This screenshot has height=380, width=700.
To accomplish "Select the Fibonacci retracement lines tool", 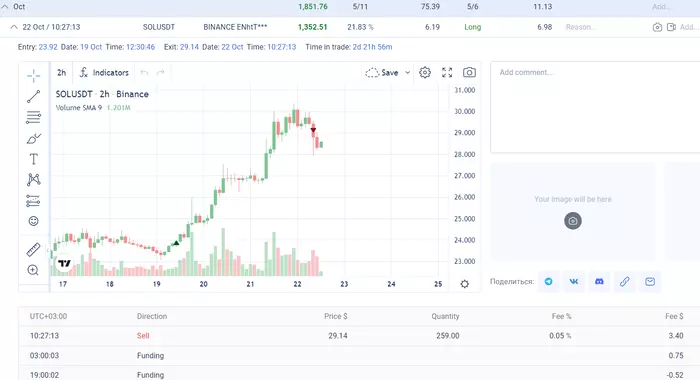I will (x=33, y=117).
